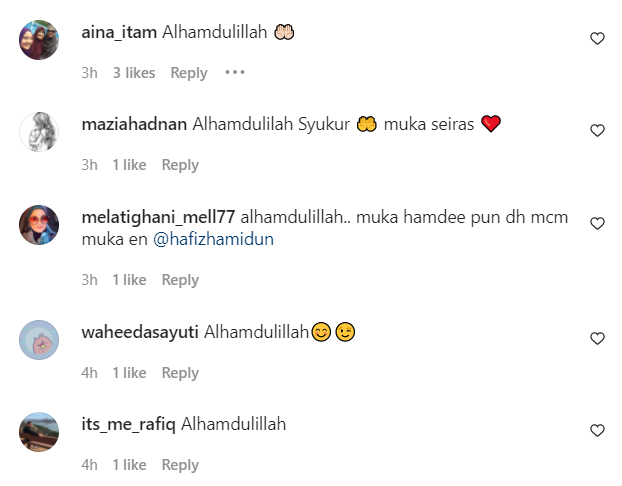View melatighani_mell77's profile photo
The width and height of the screenshot is (622, 486).
point(39,225)
